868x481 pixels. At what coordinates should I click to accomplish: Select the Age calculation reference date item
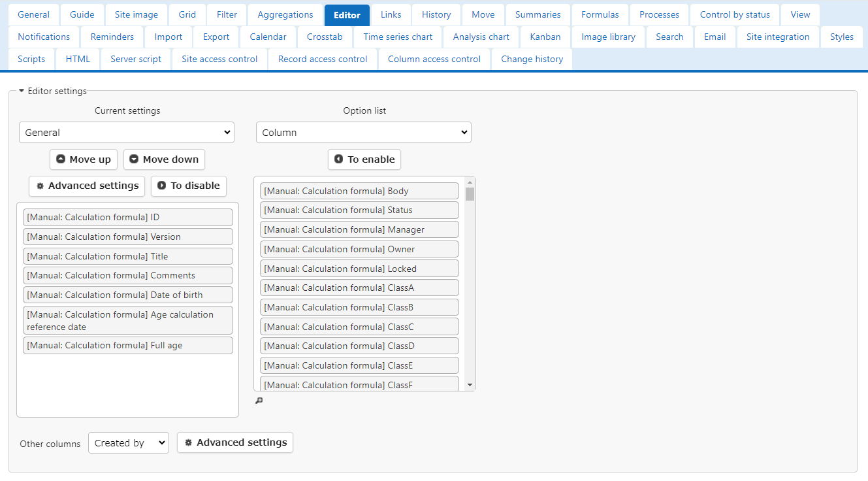tap(128, 320)
